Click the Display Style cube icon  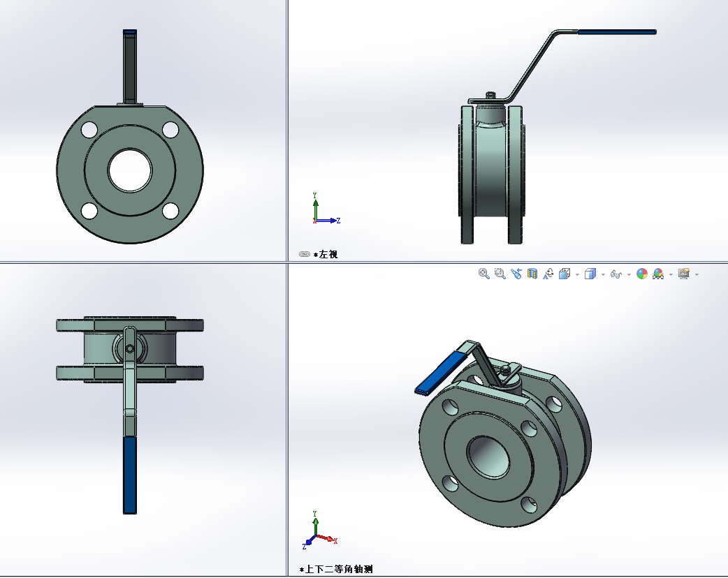tap(590, 274)
